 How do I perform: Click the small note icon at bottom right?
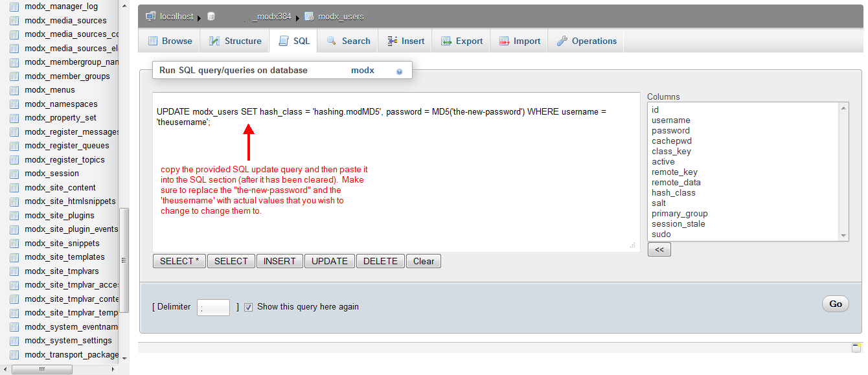point(856,348)
